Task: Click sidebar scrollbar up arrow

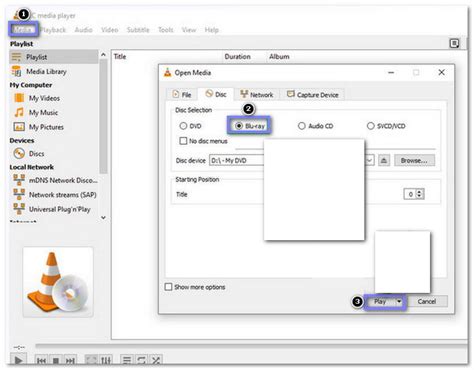Action: 103,54
